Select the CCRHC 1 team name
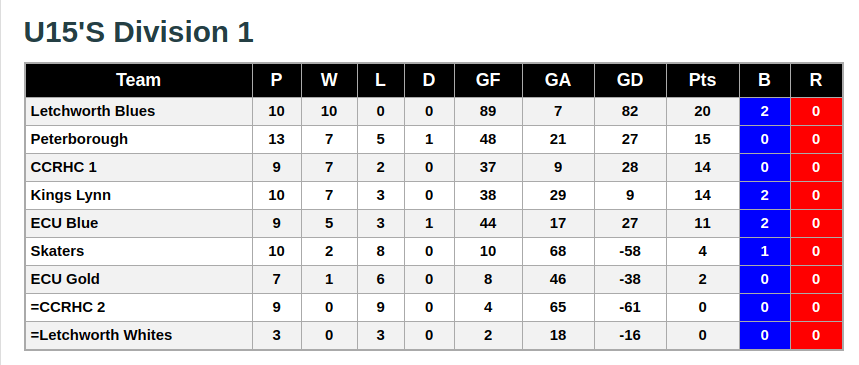Screen dimensions: 859x365 pos(64,167)
